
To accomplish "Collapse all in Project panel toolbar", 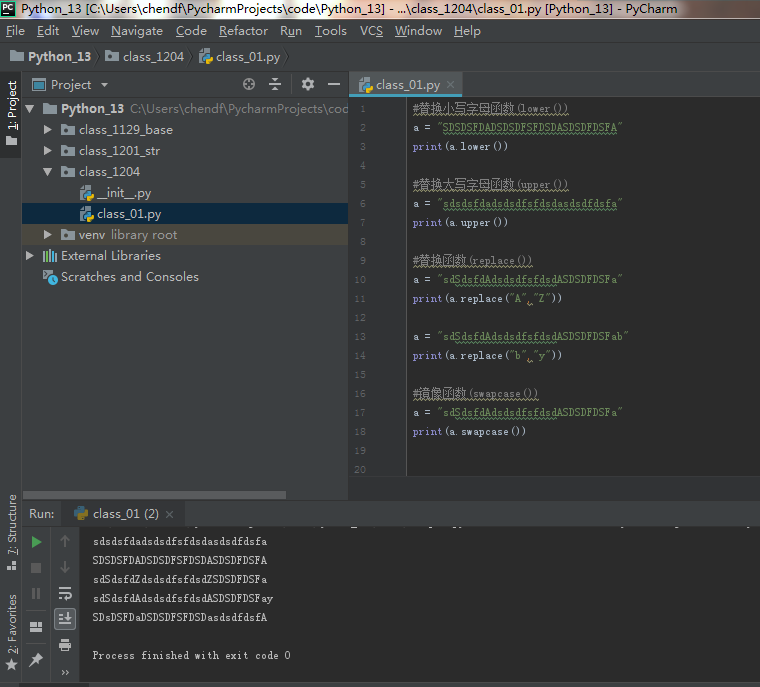I will tap(275, 85).
